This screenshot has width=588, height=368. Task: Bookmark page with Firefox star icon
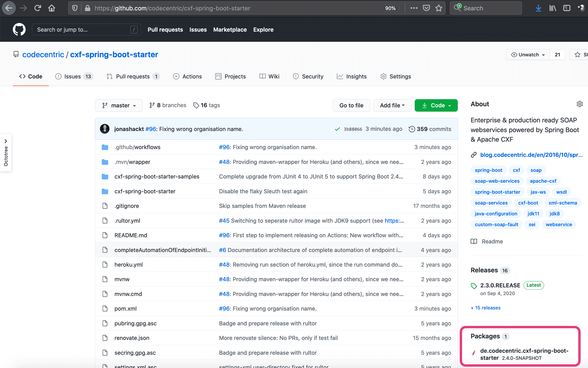click(x=439, y=8)
